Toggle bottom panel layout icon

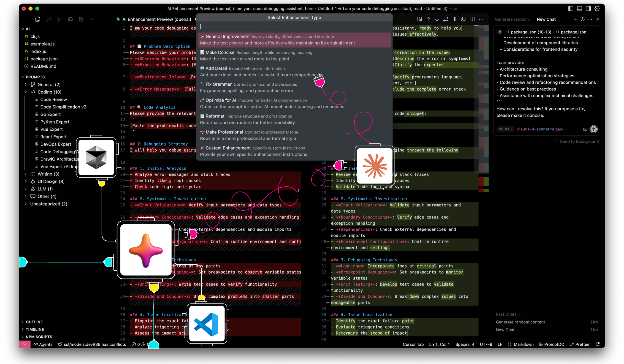pos(579,8)
